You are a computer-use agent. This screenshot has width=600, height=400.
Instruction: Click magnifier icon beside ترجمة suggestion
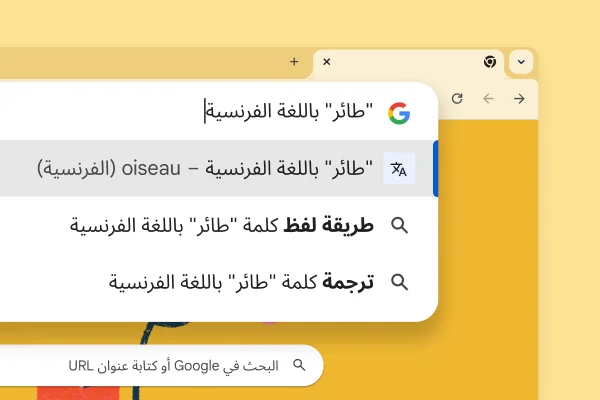(399, 282)
